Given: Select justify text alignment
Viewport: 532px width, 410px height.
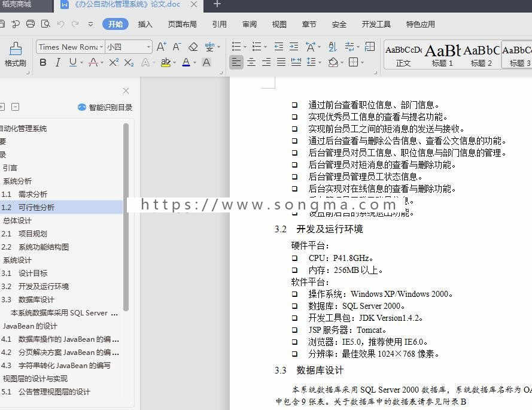Looking at the screenshot, I should tap(281, 62).
